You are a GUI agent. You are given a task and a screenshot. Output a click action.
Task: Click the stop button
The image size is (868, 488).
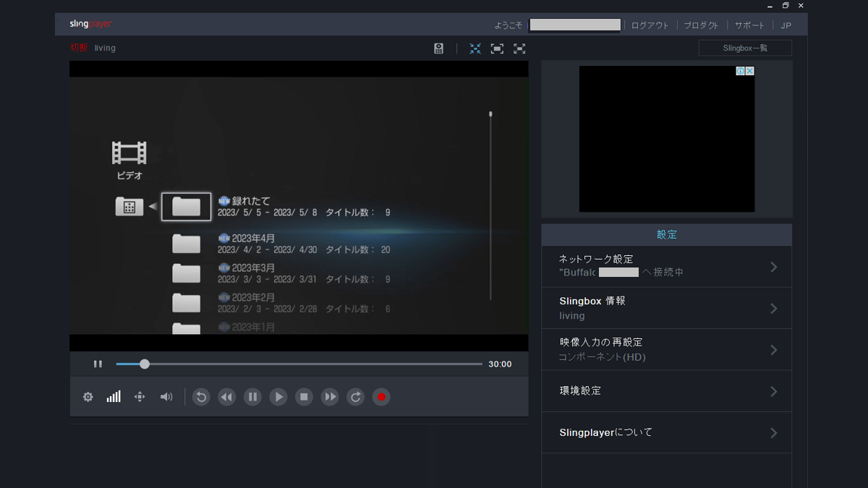pyautogui.click(x=304, y=397)
